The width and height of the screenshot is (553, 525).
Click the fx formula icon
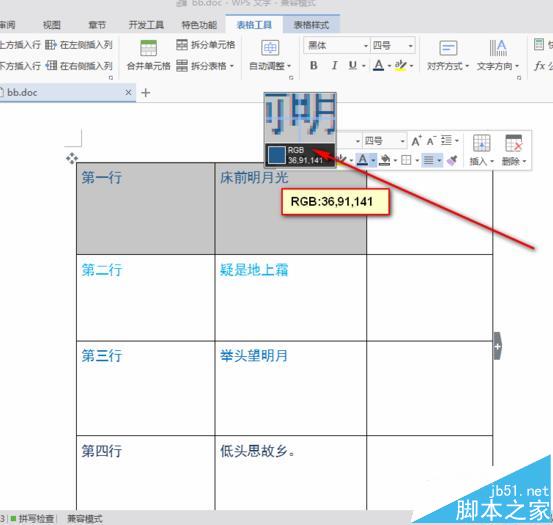click(x=540, y=66)
